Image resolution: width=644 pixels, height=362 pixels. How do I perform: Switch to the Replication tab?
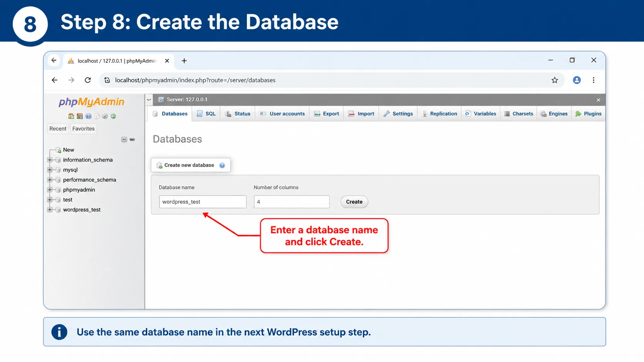439,114
